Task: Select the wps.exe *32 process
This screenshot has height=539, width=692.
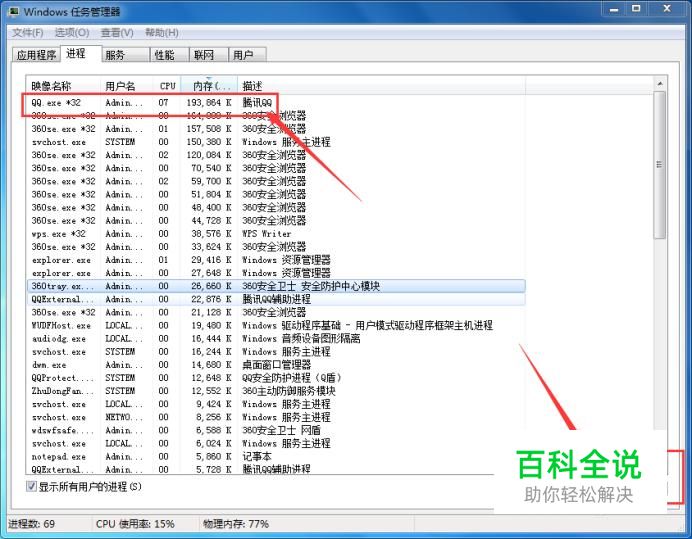Action: pos(276,234)
